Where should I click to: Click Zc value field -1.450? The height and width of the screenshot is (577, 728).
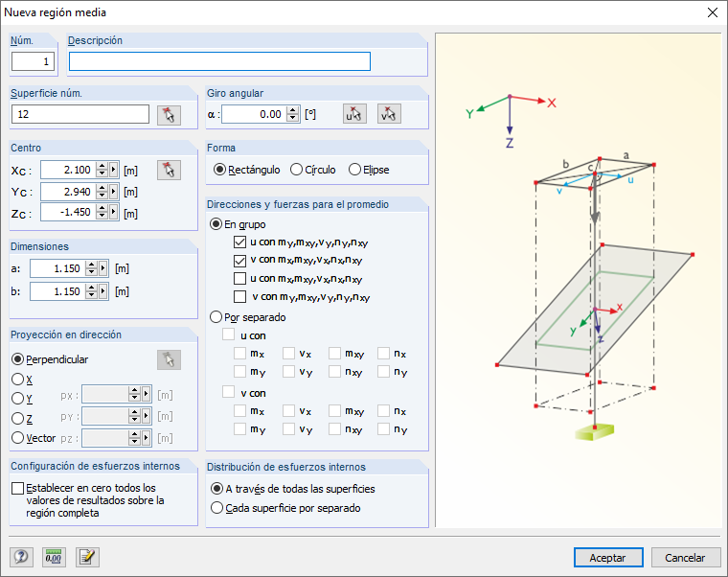click(x=68, y=212)
